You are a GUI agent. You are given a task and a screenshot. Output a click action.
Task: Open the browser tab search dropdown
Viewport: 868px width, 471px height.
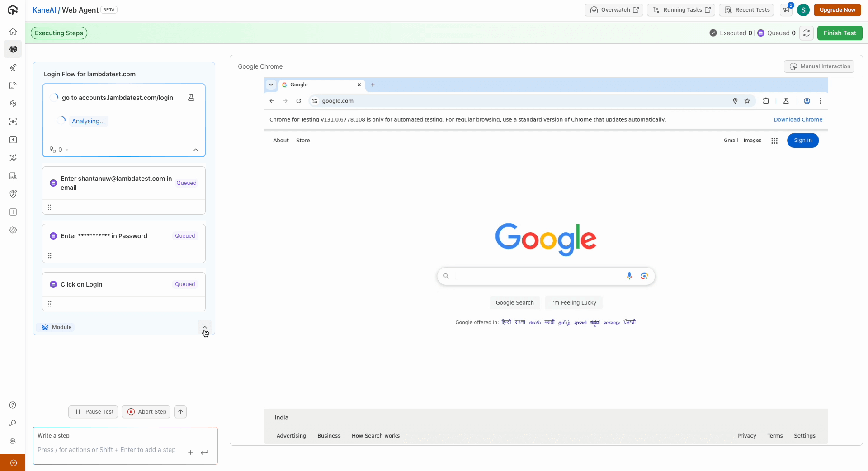tap(271, 85)
